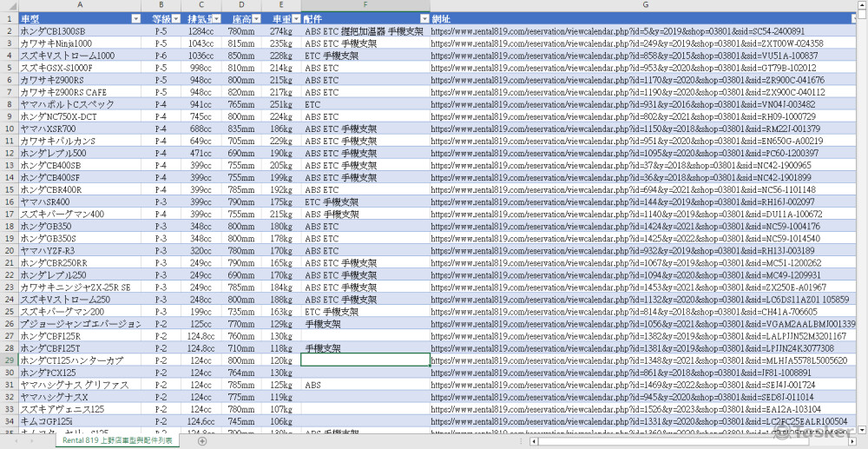Image resolution: width=868 pixels, height=449 pixels.
Task: Select column G by its header
Action: [645, 5]
